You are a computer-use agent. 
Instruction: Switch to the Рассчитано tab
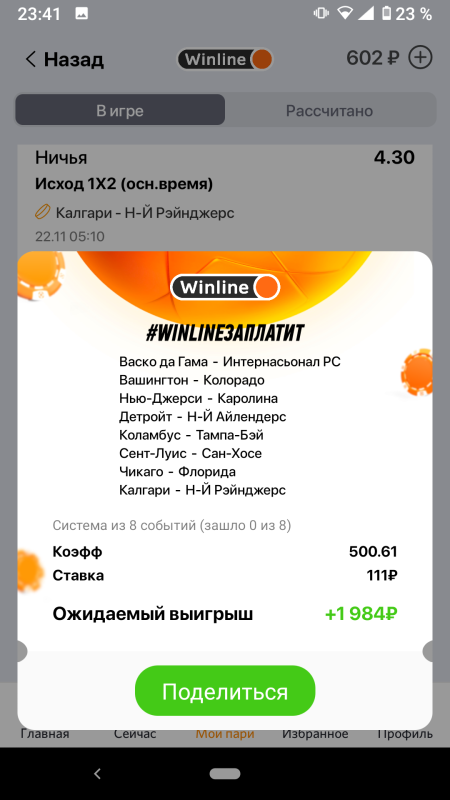330,110
